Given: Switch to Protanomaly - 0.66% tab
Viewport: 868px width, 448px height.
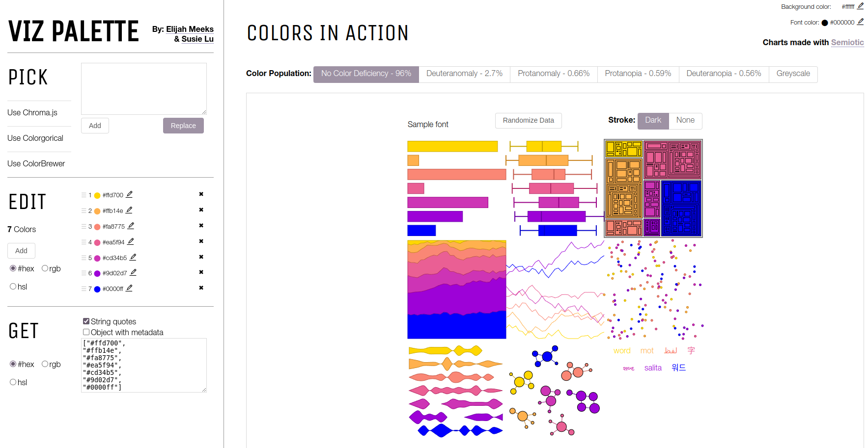Looking at the screenshot, I should coord(554,74).
